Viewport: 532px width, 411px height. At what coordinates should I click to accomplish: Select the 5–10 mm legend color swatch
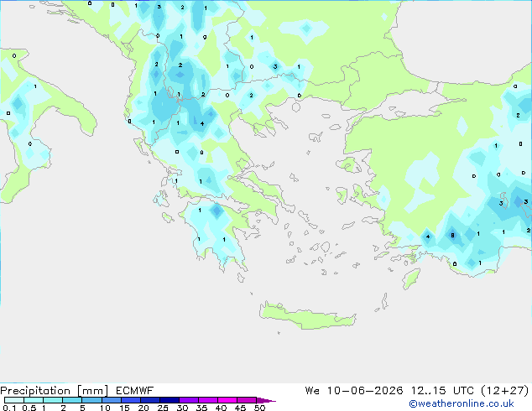91,400
